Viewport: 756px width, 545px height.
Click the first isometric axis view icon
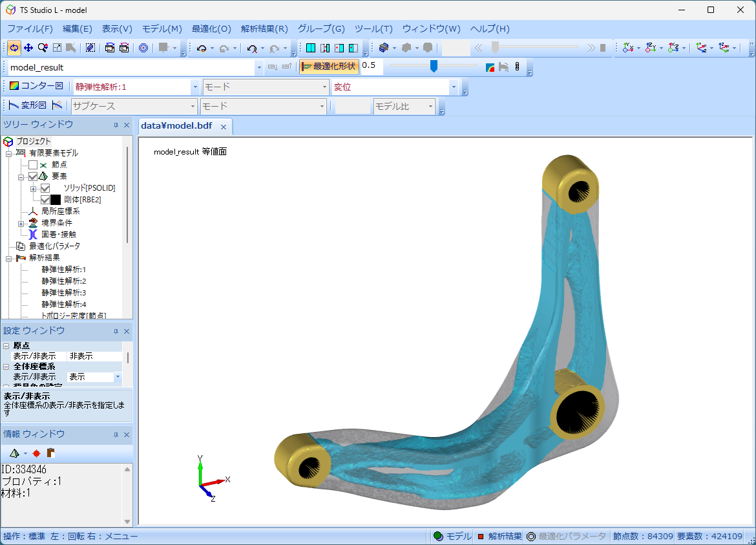pos(702,48)
